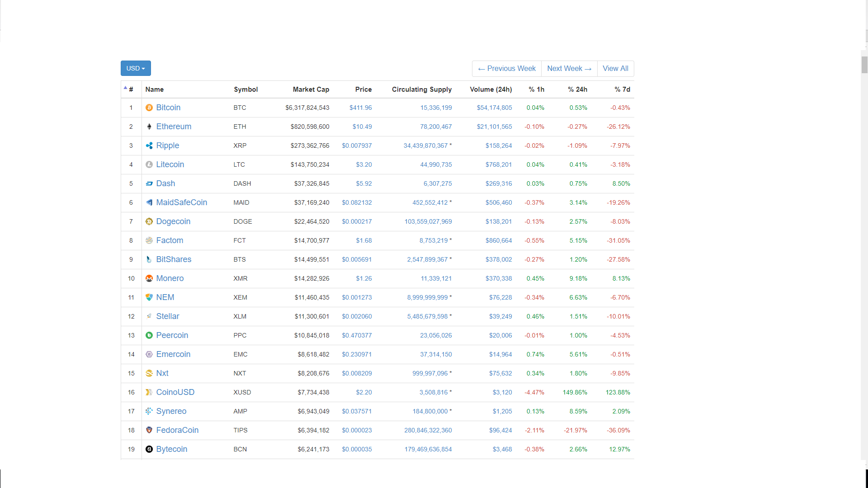Click Synereo supply 184,800,000
Image resolution: width=868 pixels, height=488 pixels.
430,411
